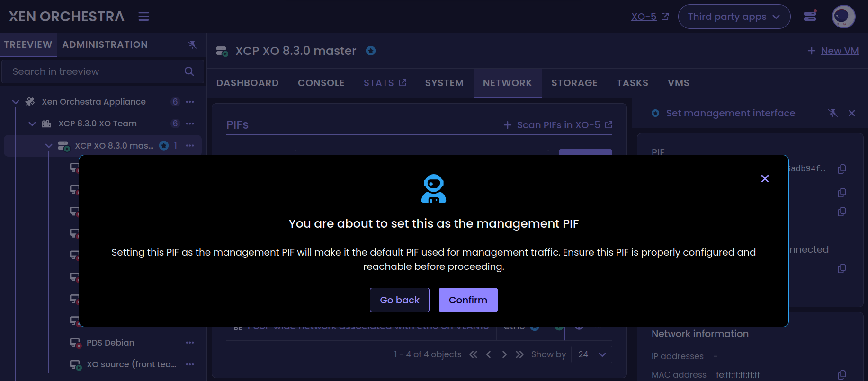The image size is (868, 381).
Task: Click the master star icon in the tree row
Action: tap(164, 146)
